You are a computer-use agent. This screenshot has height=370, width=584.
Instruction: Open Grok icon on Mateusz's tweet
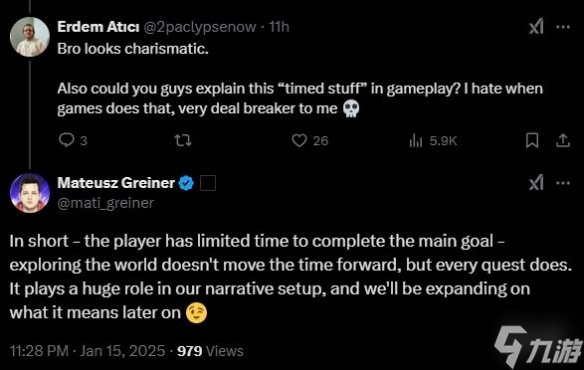coord(536,183)
